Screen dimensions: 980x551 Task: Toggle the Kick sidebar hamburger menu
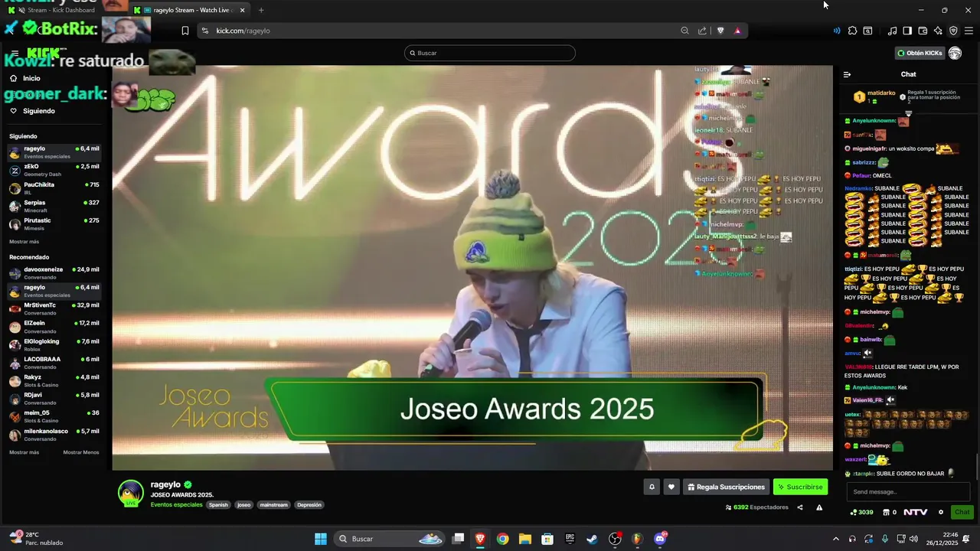(x=14, y=53)
